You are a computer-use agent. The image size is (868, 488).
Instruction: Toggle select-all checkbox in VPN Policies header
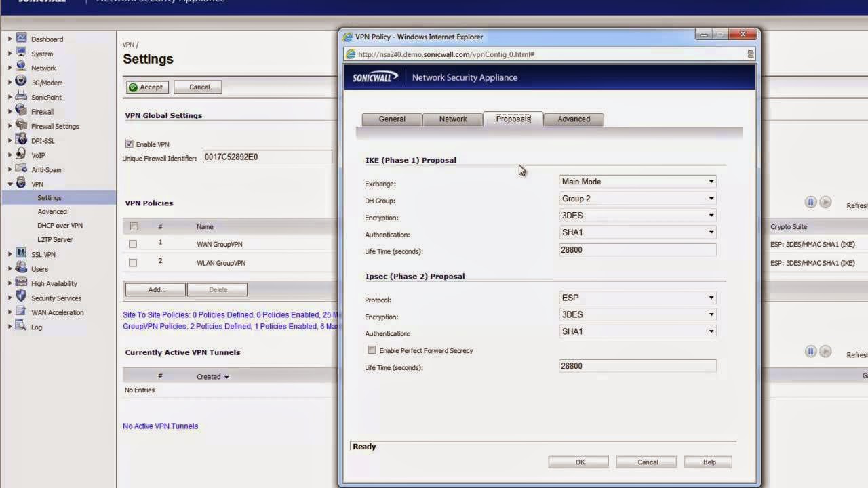134,226
